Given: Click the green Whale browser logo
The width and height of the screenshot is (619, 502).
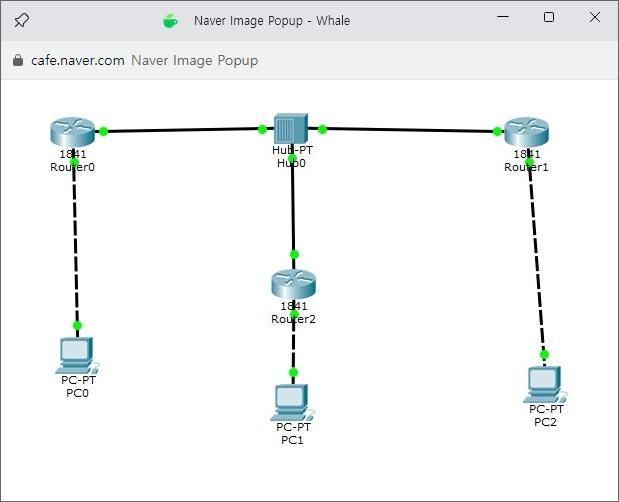Looking at the screenshot, I should click(170, 20).
